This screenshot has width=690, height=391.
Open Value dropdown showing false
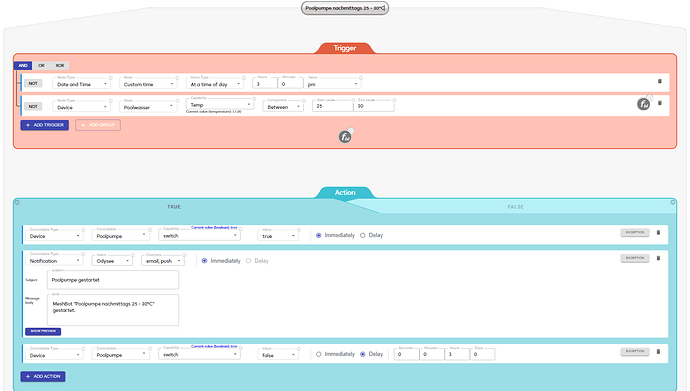[x=278, y=355]
